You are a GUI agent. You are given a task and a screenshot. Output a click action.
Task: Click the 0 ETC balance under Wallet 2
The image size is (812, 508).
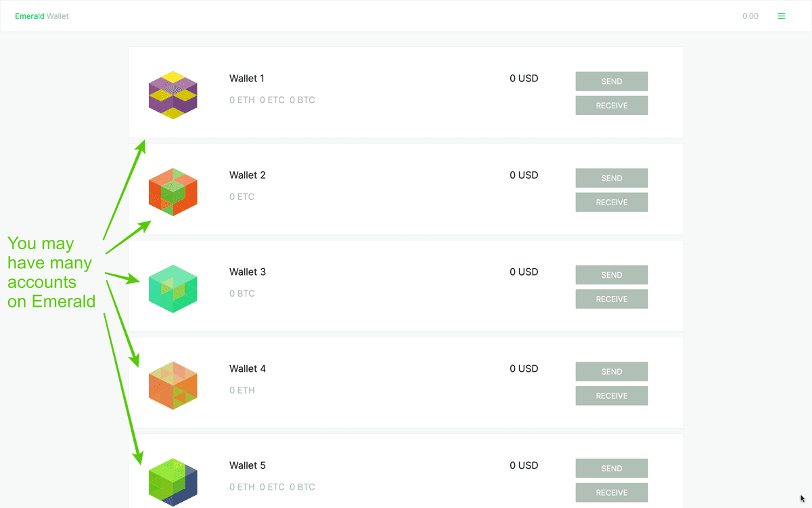coord(242,196)
